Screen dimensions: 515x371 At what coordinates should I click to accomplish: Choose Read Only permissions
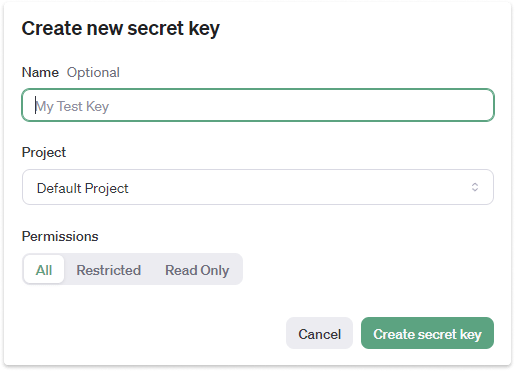coord(197,270)
